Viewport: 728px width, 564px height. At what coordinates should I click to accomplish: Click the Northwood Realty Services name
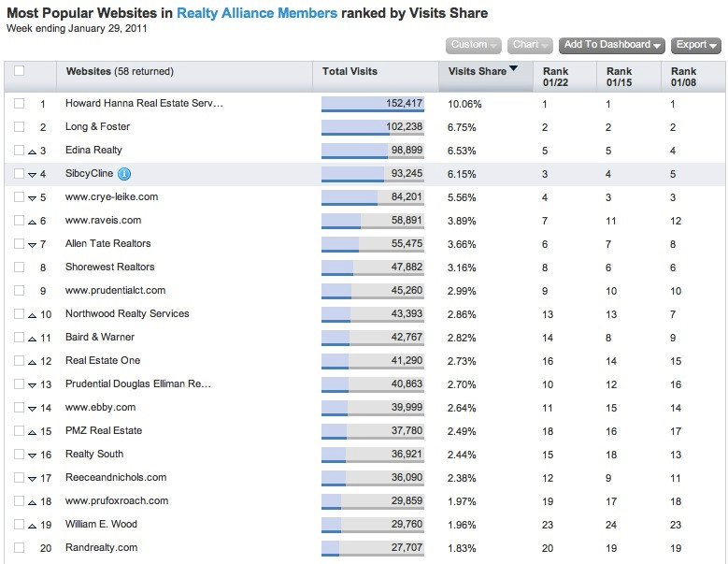[x=127, y=313]
